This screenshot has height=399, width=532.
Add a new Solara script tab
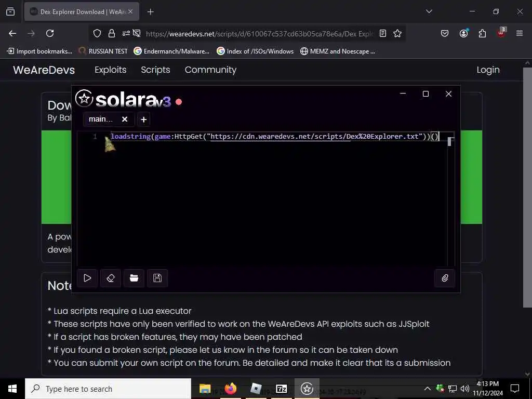click(143, 119)
